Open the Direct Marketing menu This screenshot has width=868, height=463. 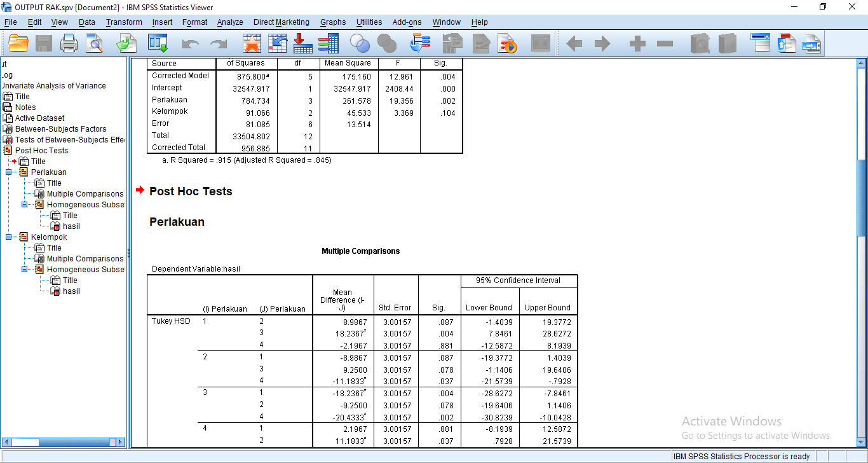281,22
